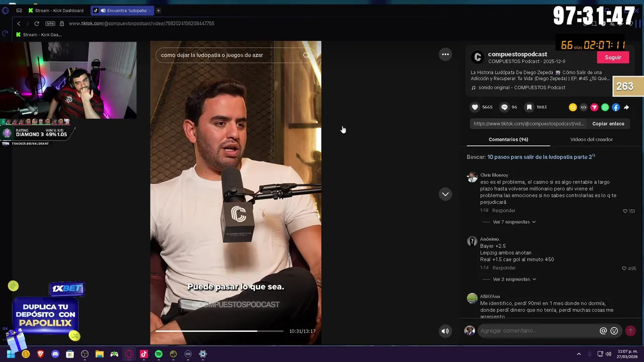644x362 pixels.
Task: Save video with the bookmark icon
Action: coord(529,107)
